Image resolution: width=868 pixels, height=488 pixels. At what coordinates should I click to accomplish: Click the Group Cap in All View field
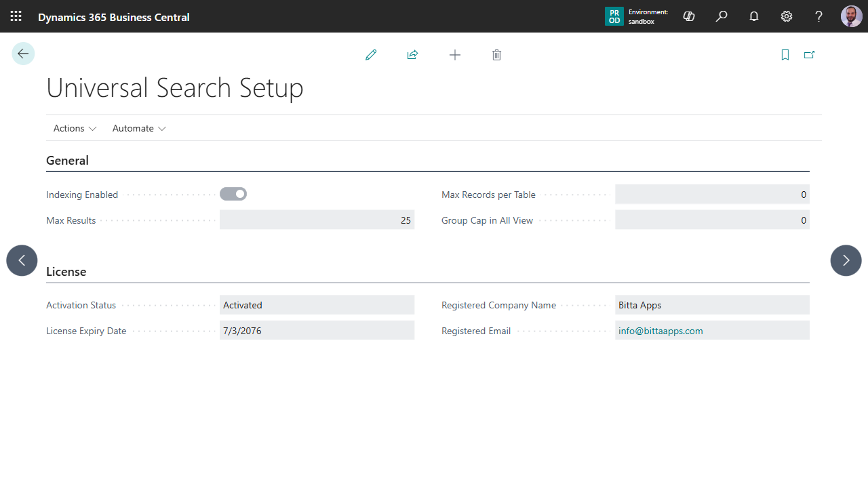[x=712, y=220]
